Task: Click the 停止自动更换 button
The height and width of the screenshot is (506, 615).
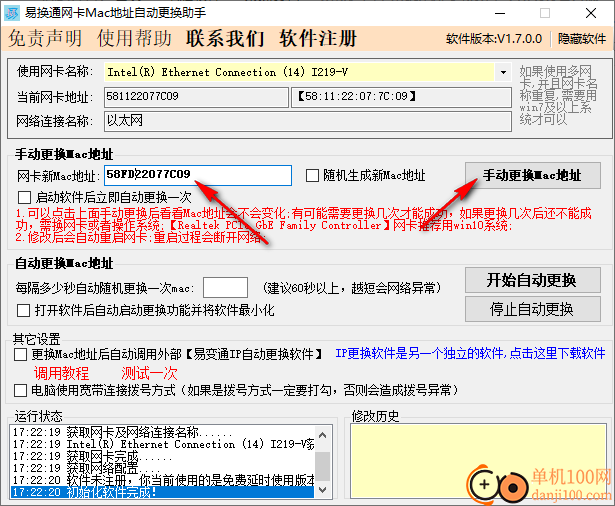Action: click(x=532, y=309)
